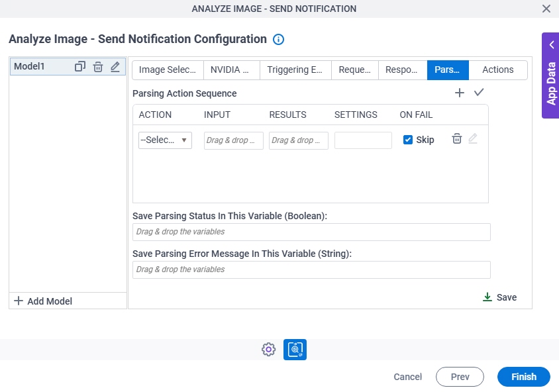Click the info icon beside Configuration title

(x=278, y=39)
